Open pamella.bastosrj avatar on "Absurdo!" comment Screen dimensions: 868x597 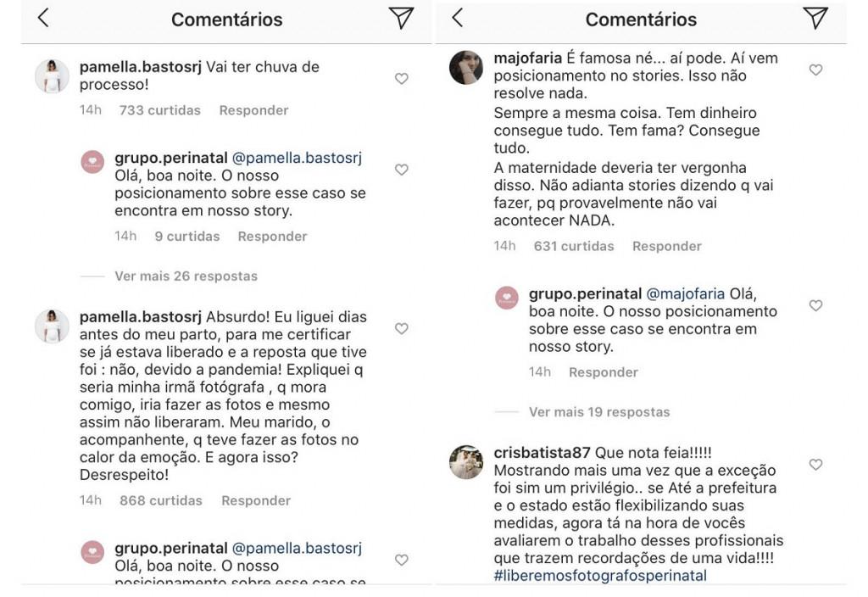[x=52, y=326]
